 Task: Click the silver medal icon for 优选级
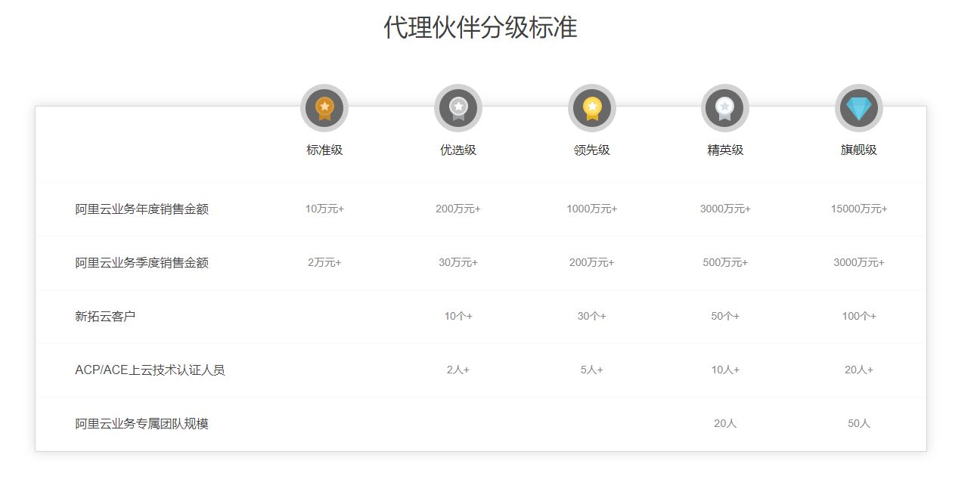(458, 108)
